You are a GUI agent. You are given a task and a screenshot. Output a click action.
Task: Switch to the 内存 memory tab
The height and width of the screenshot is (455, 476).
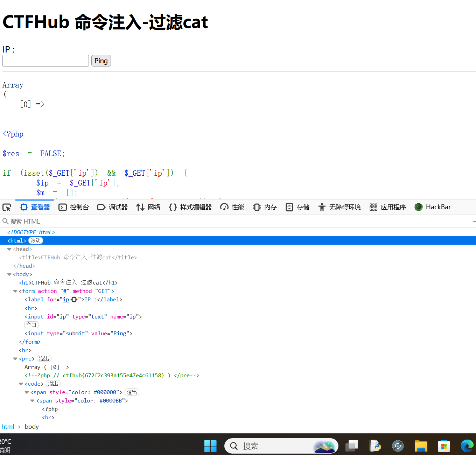coord(265,207)
